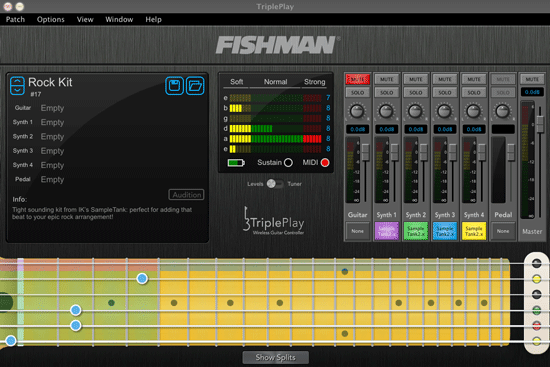Screen dimensions: 550x367
Task: Open the Synth 1 purple SampleTank instrument slot
Action: (387, 231)
